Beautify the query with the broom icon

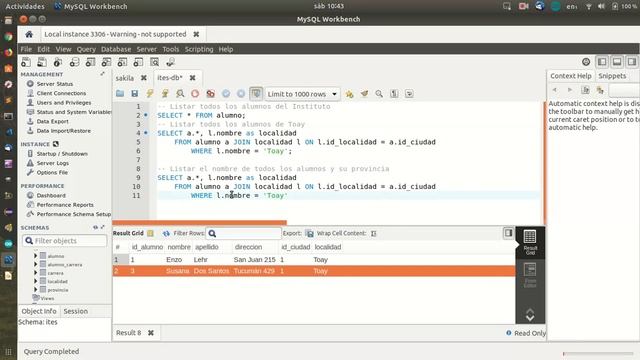364,94
